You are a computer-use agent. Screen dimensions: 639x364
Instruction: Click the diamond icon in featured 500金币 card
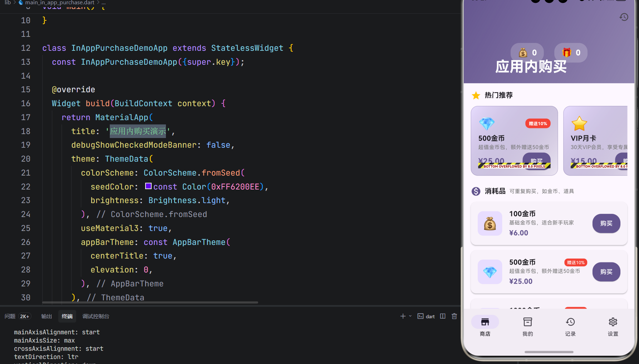(487, 124)
